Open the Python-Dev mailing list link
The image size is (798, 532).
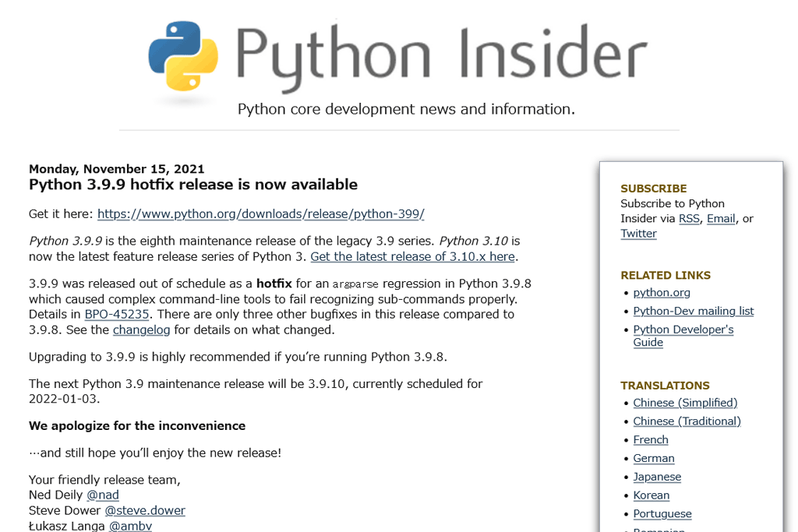pyautogui.click(x=694, y=311)
